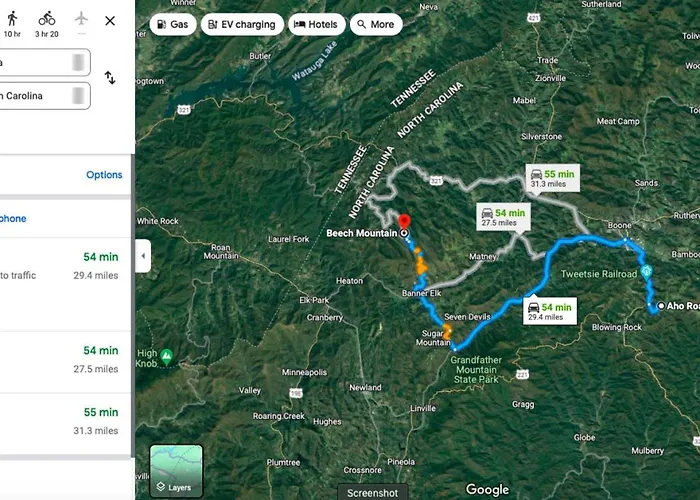Screen dimensions: 700x500
Task: Click the Zionville town label
Action: (x=550, y=78)
